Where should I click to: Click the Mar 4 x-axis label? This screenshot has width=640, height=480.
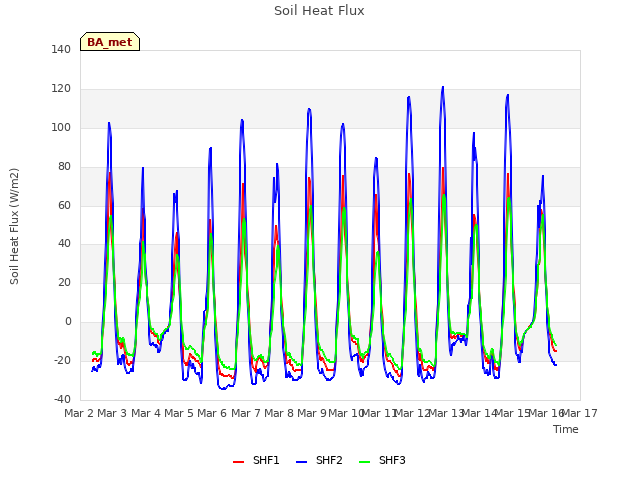(146, 413)
